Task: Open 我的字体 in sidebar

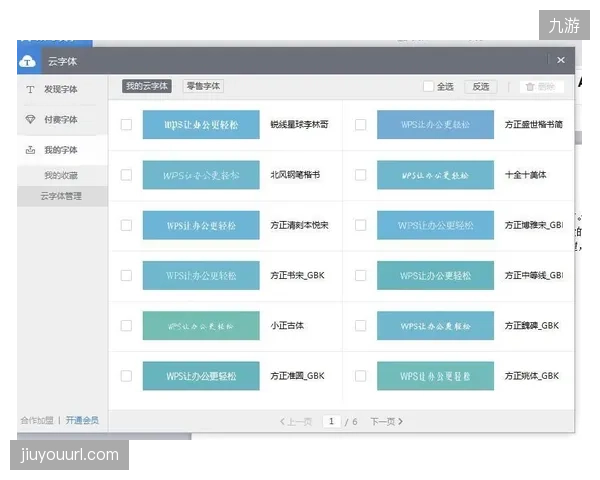Action: tap(62, 150)
